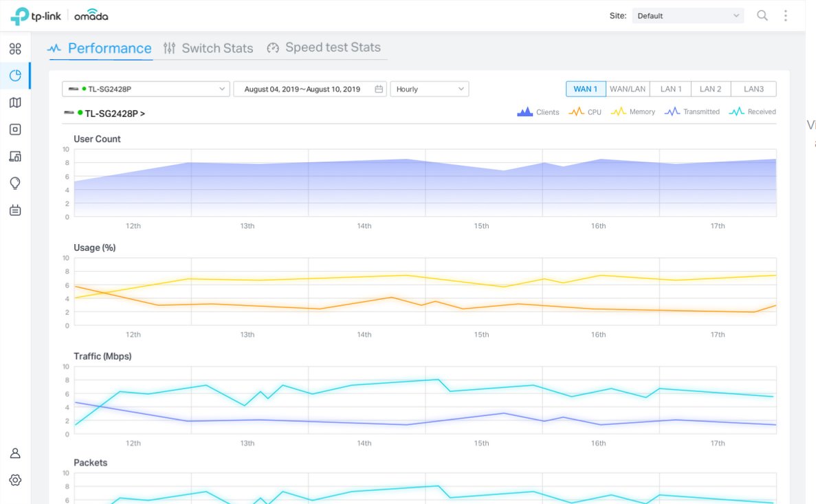Select the WAN/LAN port button
This screenshot has width=816, height=504.
pyautogui.click(x=628, y=89)
